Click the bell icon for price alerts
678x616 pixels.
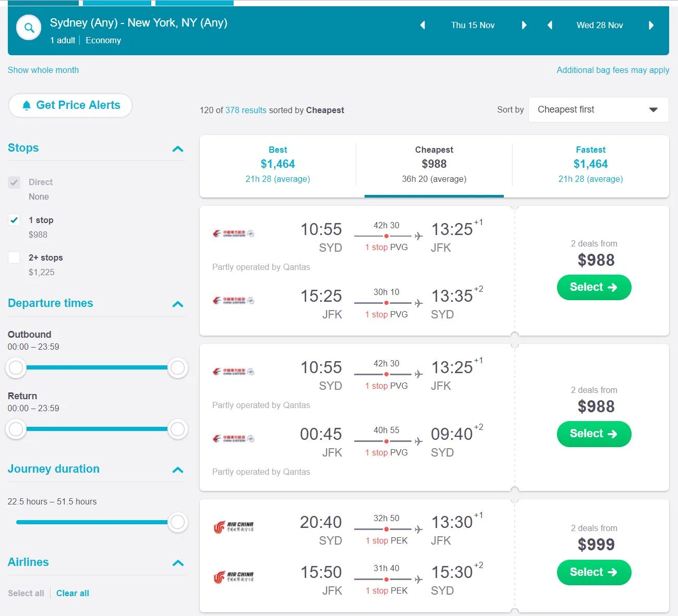coord(27,106)
